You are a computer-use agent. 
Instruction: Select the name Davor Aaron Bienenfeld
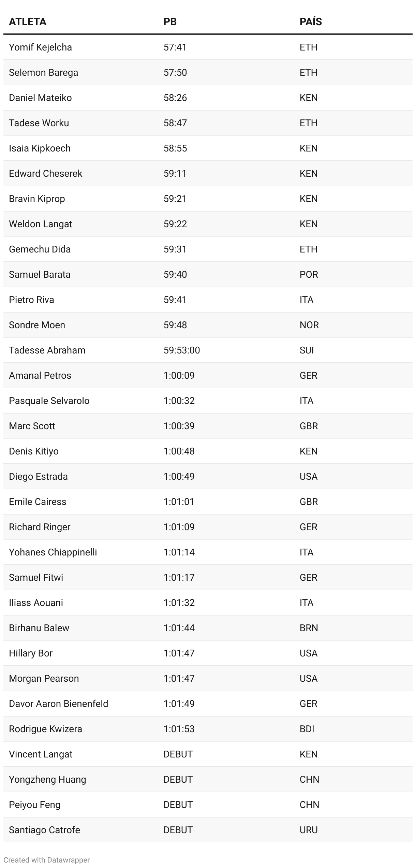pyautogui.click(x=58, y=704)
